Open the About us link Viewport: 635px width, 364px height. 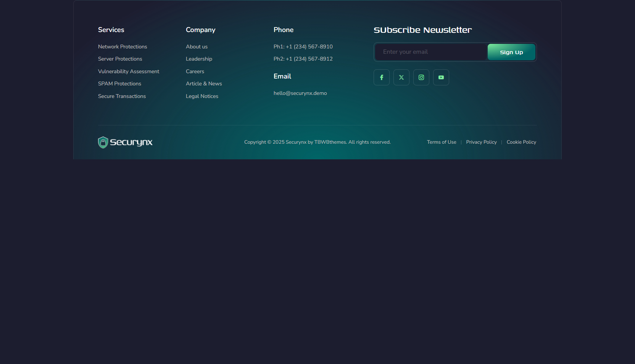[x=197, y=47]
